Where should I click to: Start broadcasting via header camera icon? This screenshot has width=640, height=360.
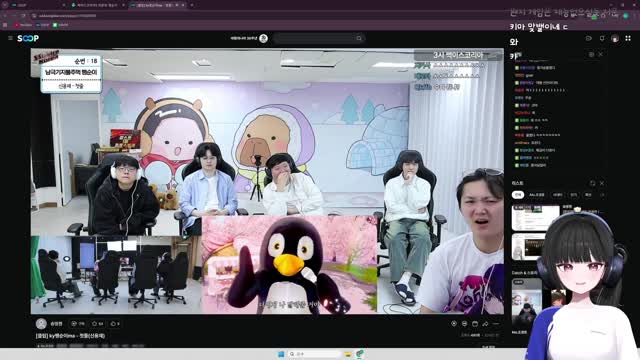[x=589, y=38]
